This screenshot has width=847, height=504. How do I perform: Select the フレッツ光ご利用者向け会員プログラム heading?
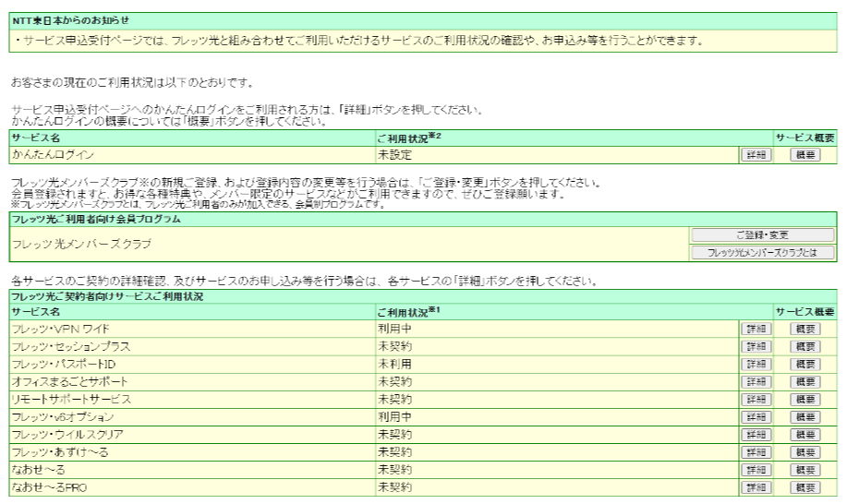[x=96, y=219]
